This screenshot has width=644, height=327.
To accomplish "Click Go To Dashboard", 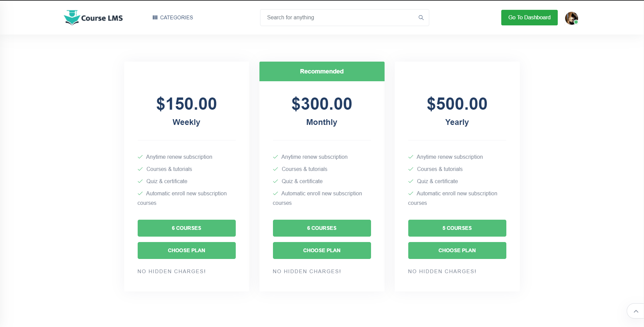I will (x=529, y=17).
